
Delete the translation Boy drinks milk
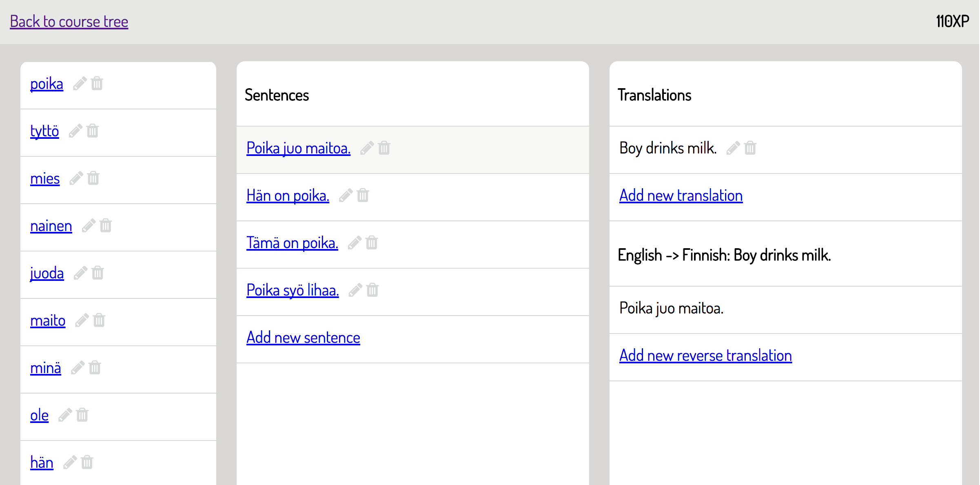pos(750,148)
